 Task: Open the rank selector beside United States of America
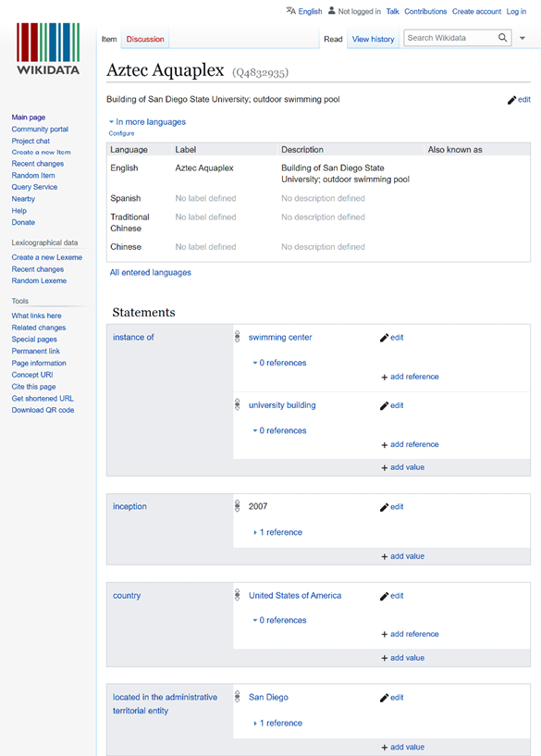[x=237, y=596]
